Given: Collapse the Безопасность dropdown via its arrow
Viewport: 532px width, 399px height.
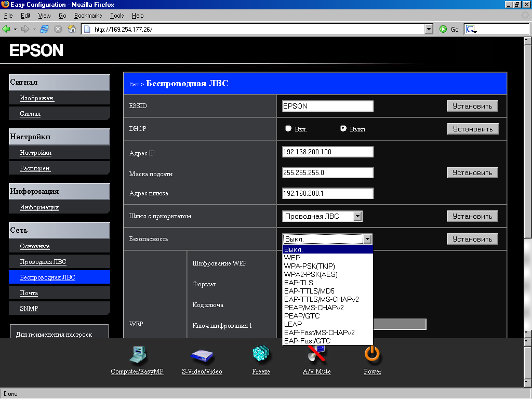Looking at the screenshot, I should click(367, 239).
